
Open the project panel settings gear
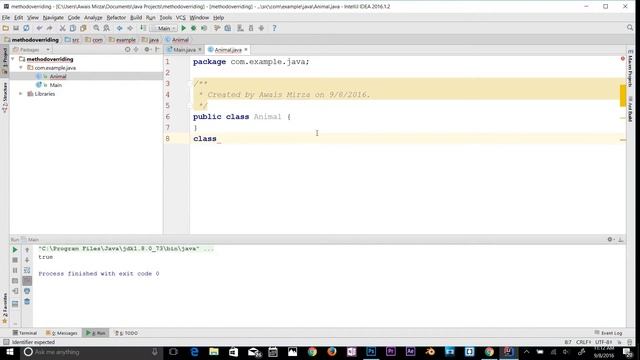click(x=147, y=50)
